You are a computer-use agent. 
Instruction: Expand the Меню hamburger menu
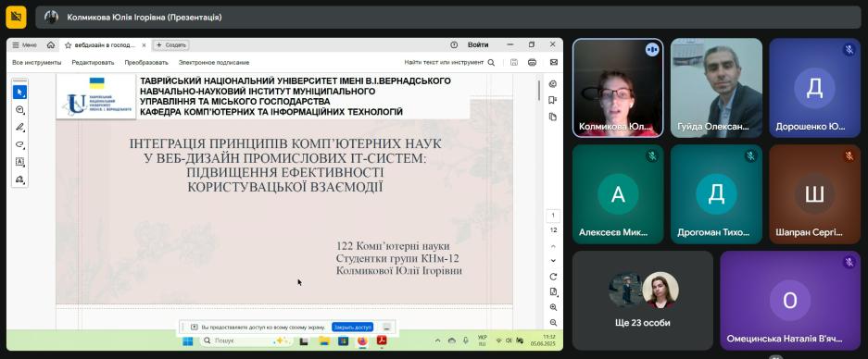pos(24,44)
